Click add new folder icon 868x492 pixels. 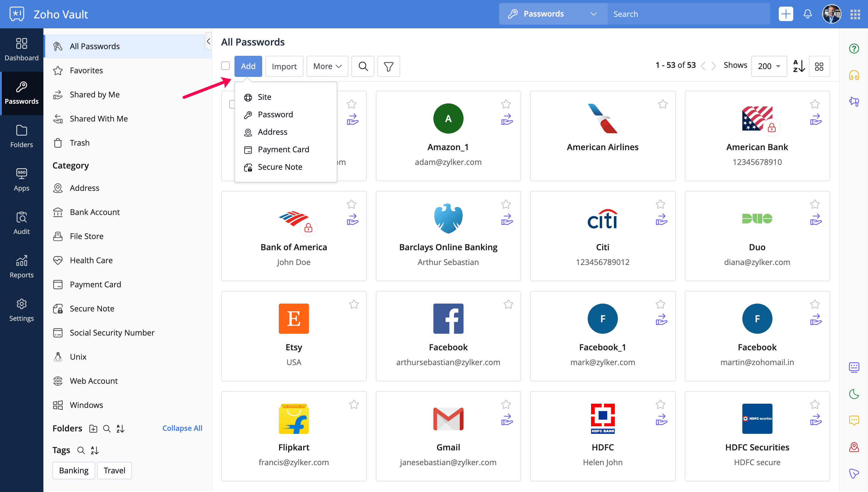[x=93, y=428]
